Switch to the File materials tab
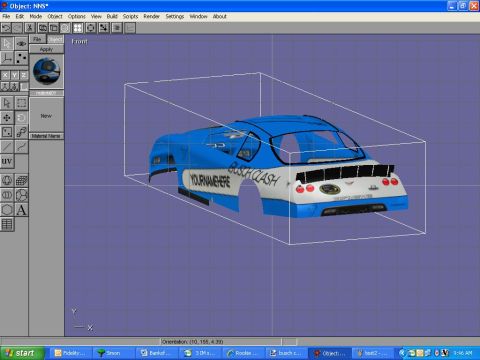 (37, 39)
